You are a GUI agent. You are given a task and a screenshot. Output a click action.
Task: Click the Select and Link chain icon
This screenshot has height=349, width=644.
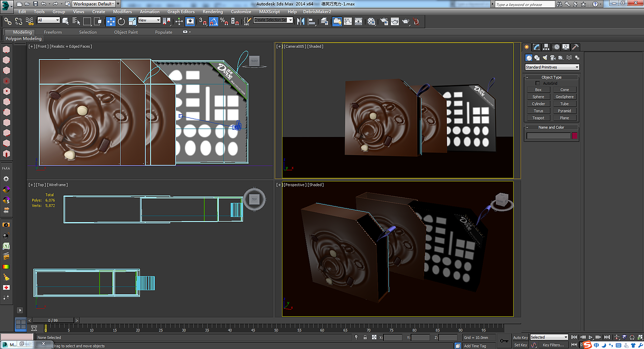pos(8,22)
